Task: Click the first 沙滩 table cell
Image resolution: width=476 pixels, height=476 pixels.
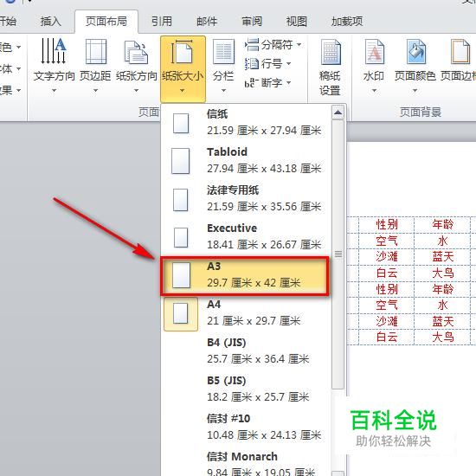Action: tap(387, 257)
